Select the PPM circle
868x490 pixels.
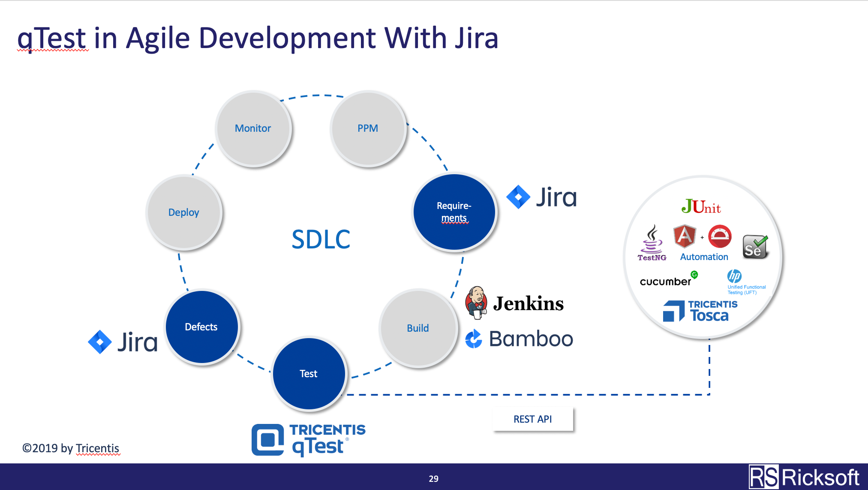[x=368, y=128]
